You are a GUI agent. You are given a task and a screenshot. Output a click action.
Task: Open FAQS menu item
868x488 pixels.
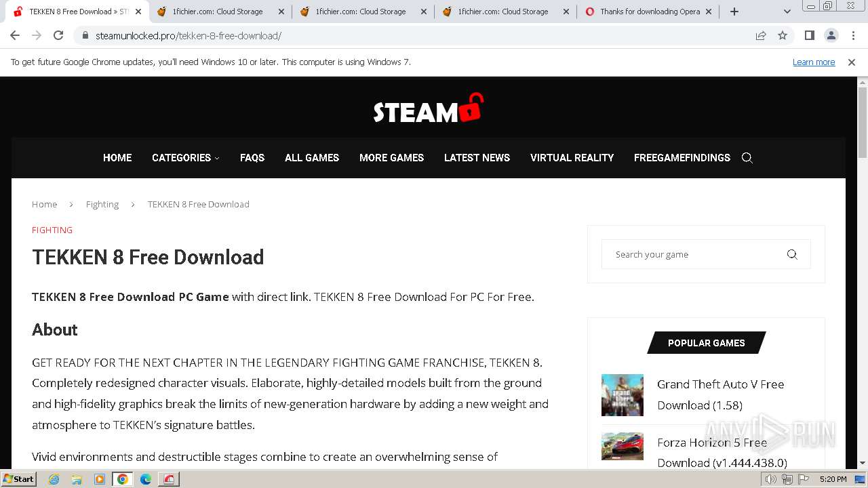coord(252,157)
